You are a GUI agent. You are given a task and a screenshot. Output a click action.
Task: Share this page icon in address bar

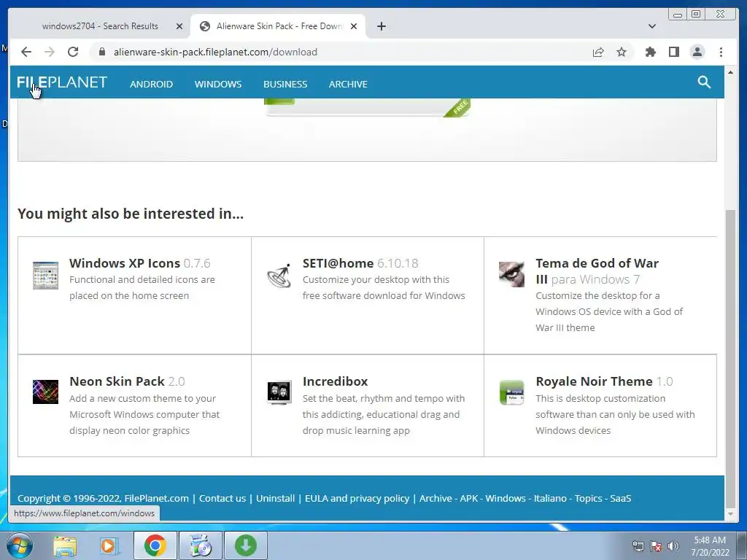pos(598,52)
